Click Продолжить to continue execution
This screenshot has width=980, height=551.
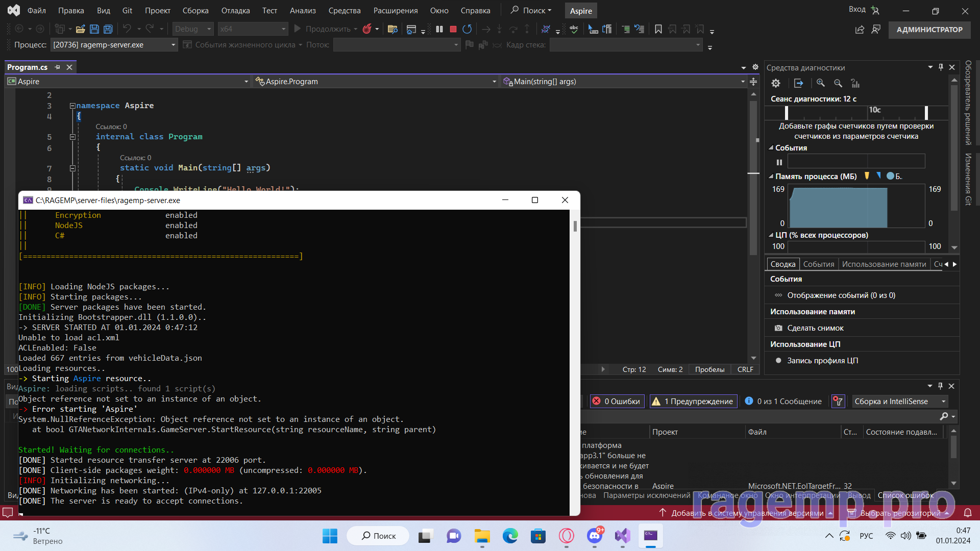pos(327,29)
